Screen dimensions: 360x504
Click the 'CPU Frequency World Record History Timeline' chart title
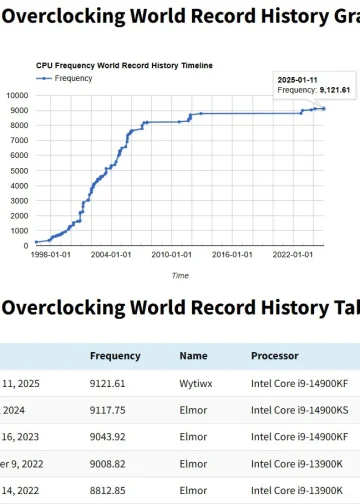[x=124, y=66]
